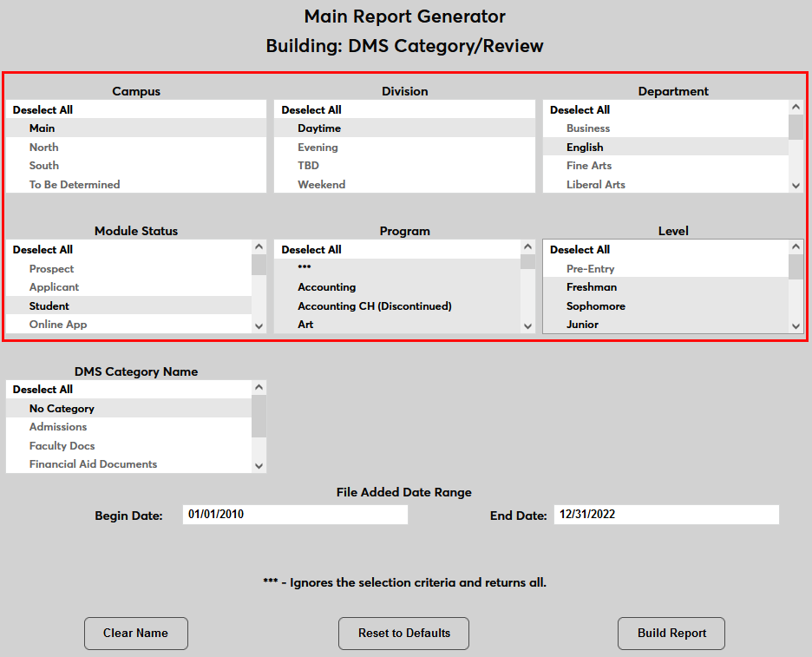Screen dimensions: 812x657
Task: Deselect Accounting in the Program list
Action: point(327,287)
